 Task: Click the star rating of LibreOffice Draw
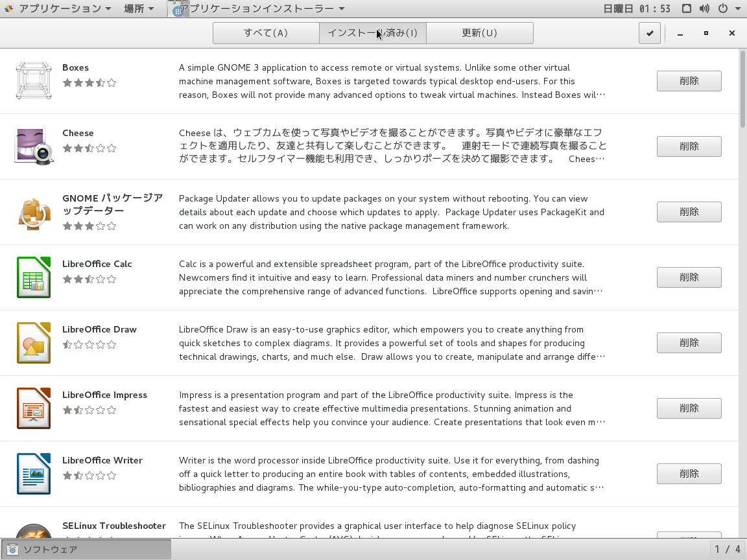[x=89, y=345]
